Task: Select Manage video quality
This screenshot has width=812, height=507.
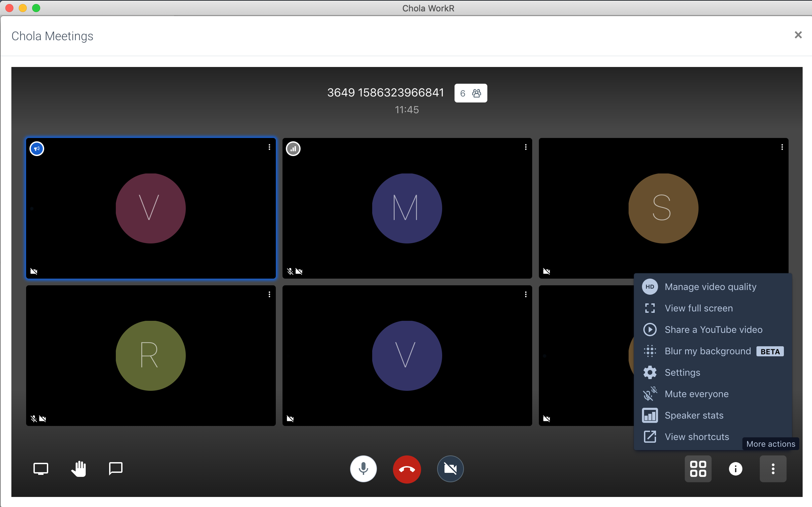Action: click(x=713, y=287)
